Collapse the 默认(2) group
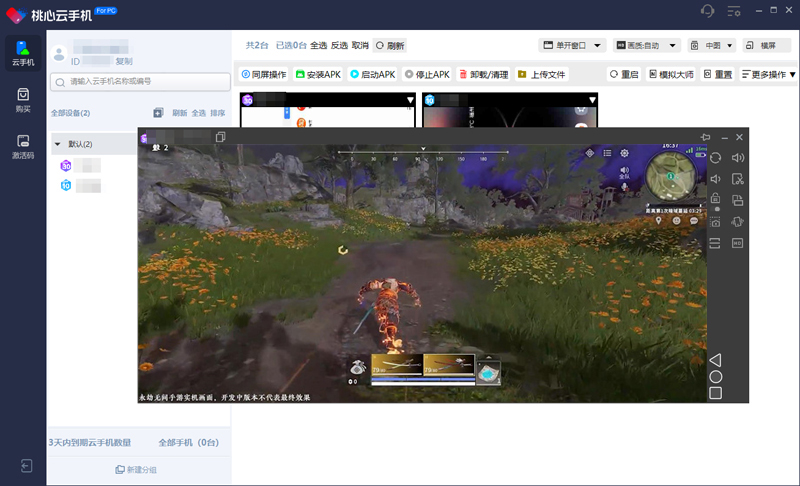Image resolution: width=800 pixels, height=486 pixels. pyautogui.click(x=58, y=144)
